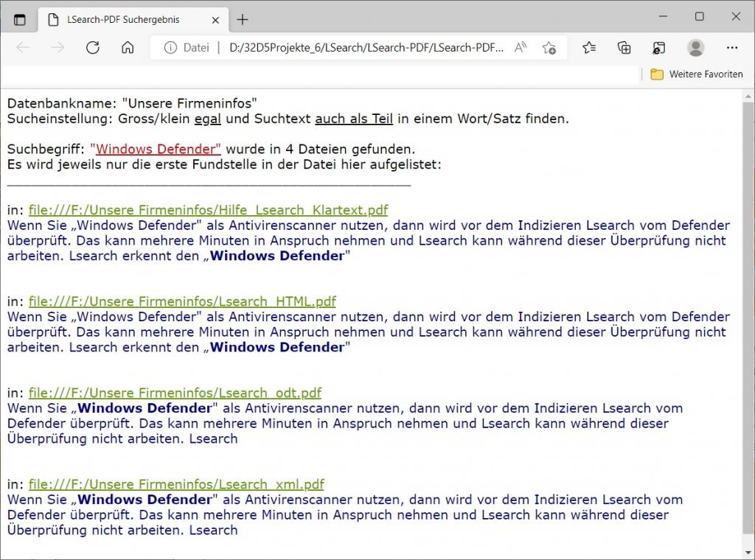Open the tab actions menu icon
Image resolution: width=755 pixels, height=560 pixels.
coord(20,20)
